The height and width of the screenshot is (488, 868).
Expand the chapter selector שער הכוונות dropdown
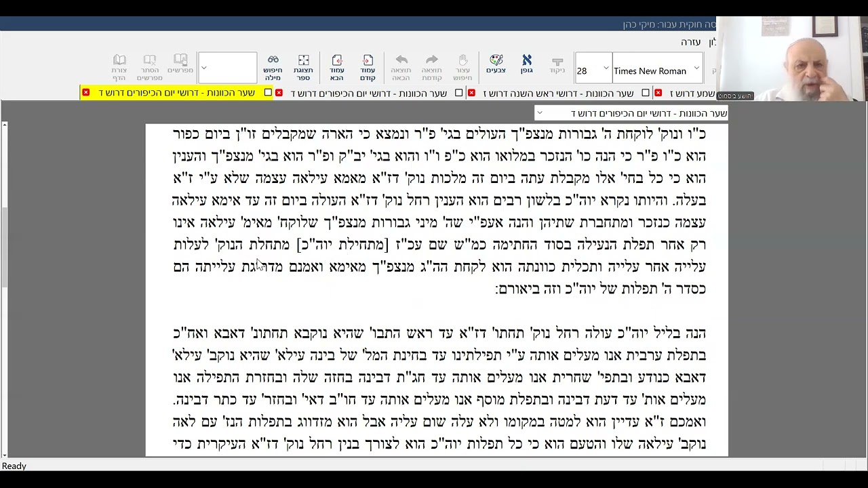pyautogui.click(x=539, y=113)
